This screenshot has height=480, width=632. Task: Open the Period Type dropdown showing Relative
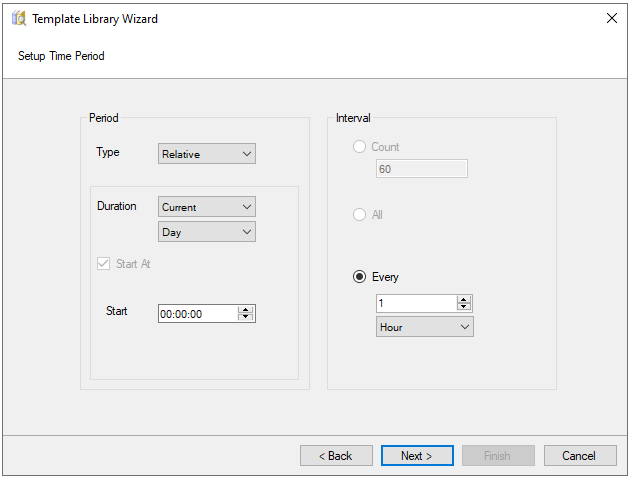pyautogui.click(x=207, y=154)
